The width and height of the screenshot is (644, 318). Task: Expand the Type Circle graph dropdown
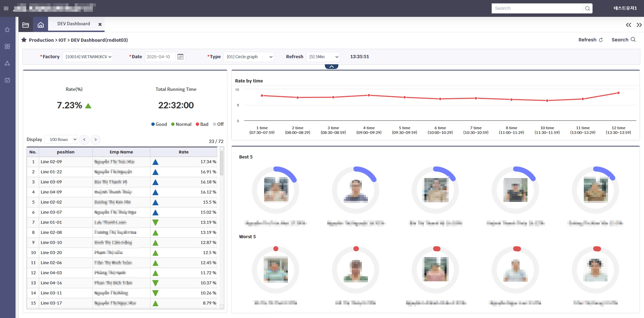pos(249,57)
